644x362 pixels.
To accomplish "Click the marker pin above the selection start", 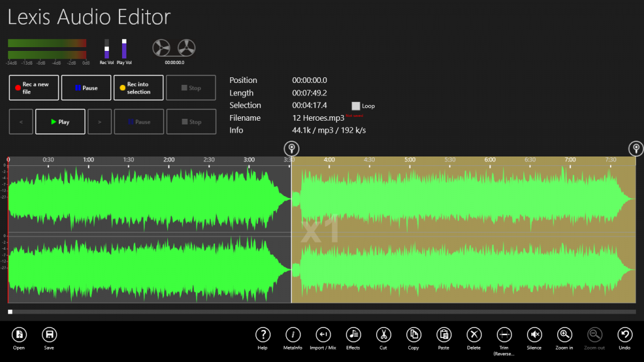I will 291,148.
